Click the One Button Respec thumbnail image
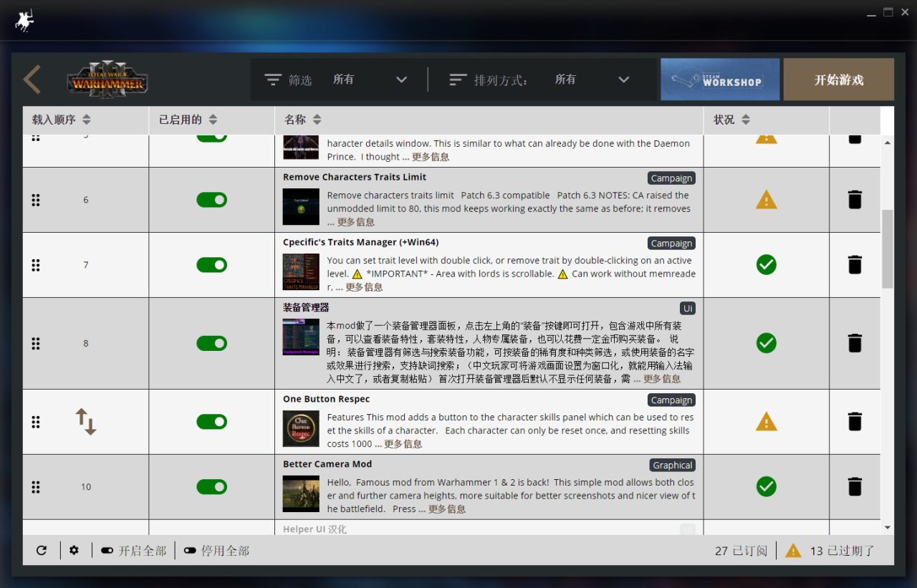This screenshot has height=588, width=917. pos(301,428)
